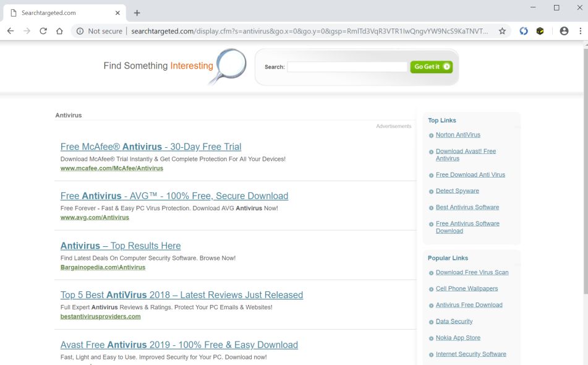
Task: Open www.avg.com/Antivirus URL link
Action: [95, 218]
